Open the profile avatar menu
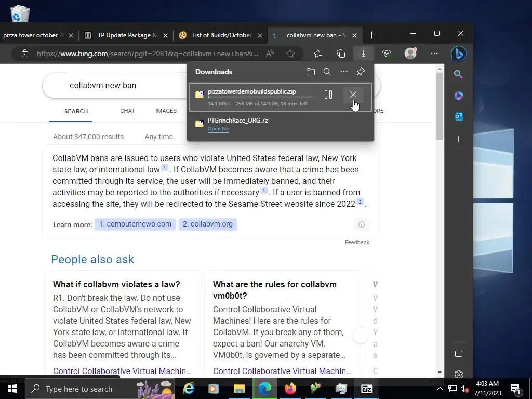Image resolution: width=532 pixels, height=399 pixels. click(x=410, y=54)
